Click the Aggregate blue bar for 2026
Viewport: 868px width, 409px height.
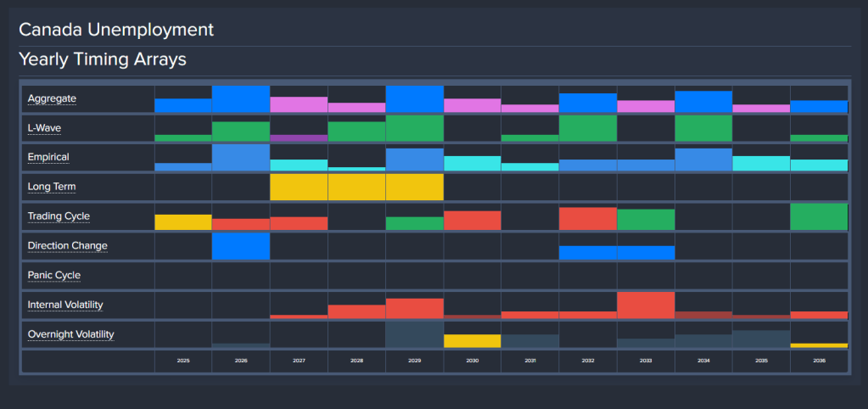[x=241, y=99]
